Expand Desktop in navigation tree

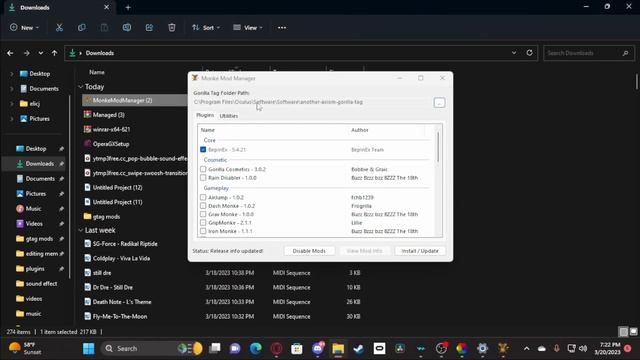pos(11,74)
